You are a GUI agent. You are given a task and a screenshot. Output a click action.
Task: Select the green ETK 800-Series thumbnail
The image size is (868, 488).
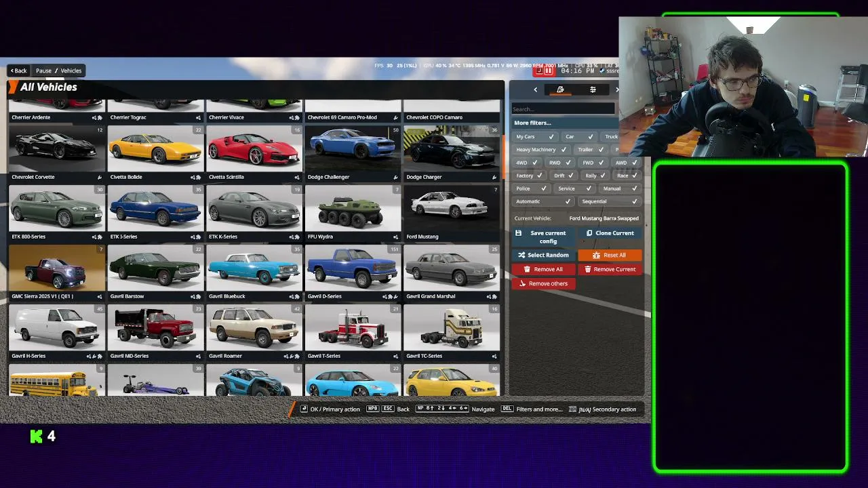(x=57, y=209)
